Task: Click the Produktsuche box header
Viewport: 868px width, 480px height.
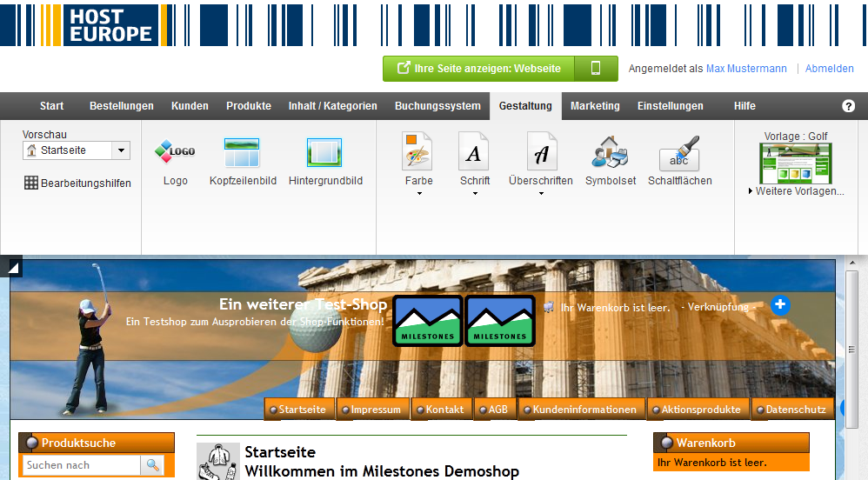Action: point(97,443)
